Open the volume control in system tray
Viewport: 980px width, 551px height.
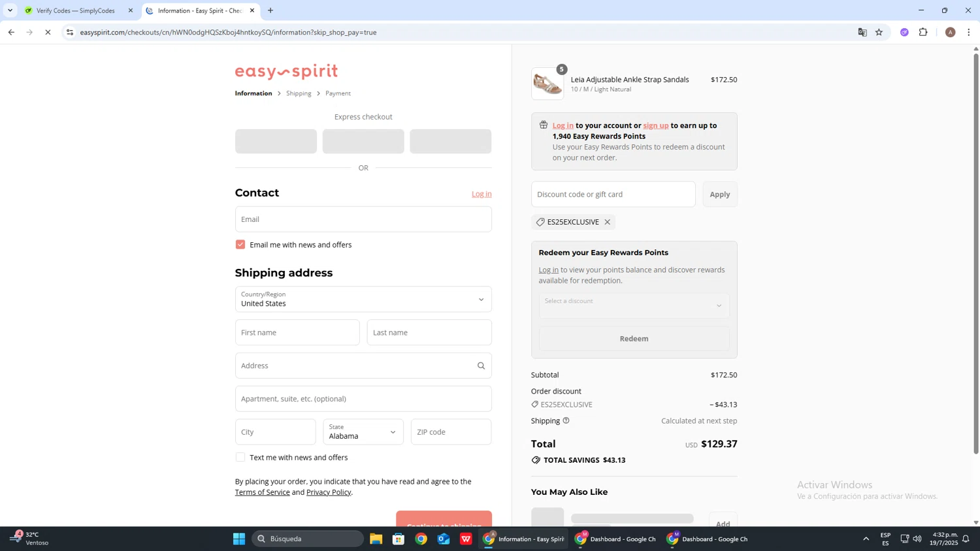(917, 539)
